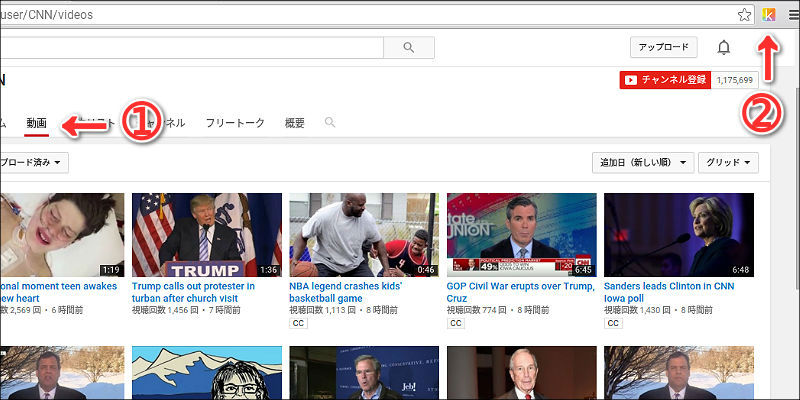Viewport: 800px width, 400px height.
Task: Open the Jeb! podium video thumbnail
Action: click(364, 373)
